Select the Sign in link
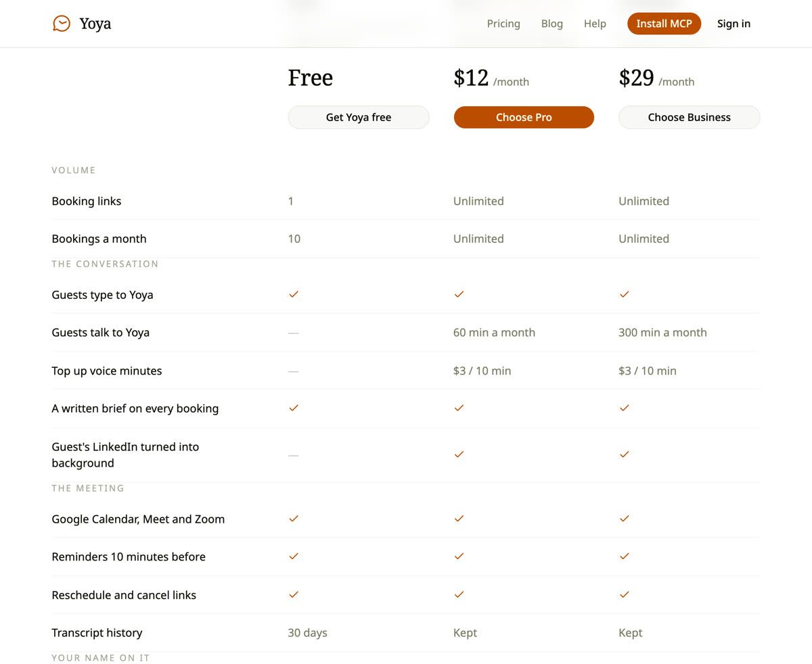The height and width of the screenshot is (664, 812). click(x=734, y=24)
